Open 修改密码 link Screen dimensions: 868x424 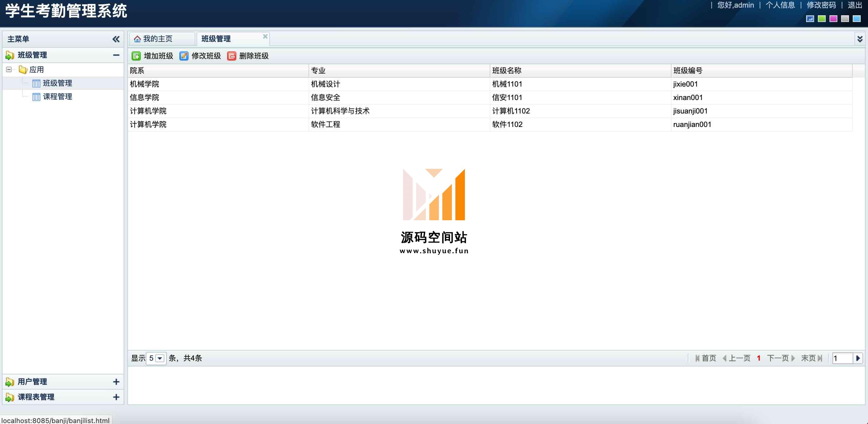[821, 5]
